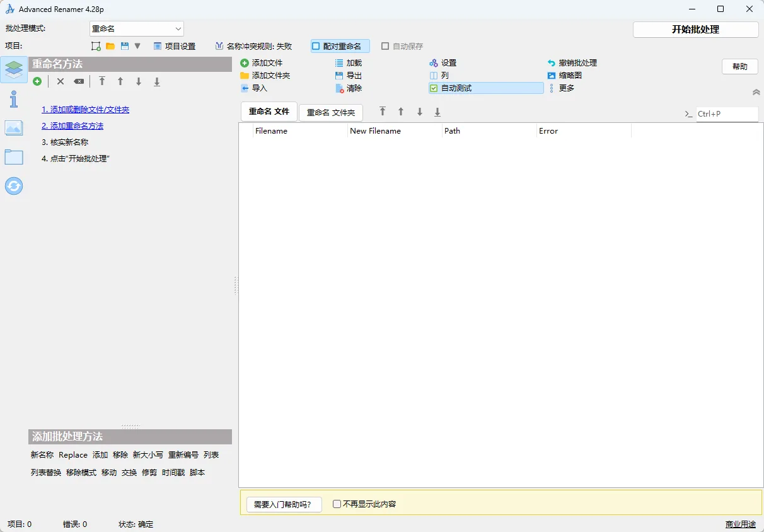Toggle 自动测试 auto test checkbox

pyautogui.click(x=486, y=88)
